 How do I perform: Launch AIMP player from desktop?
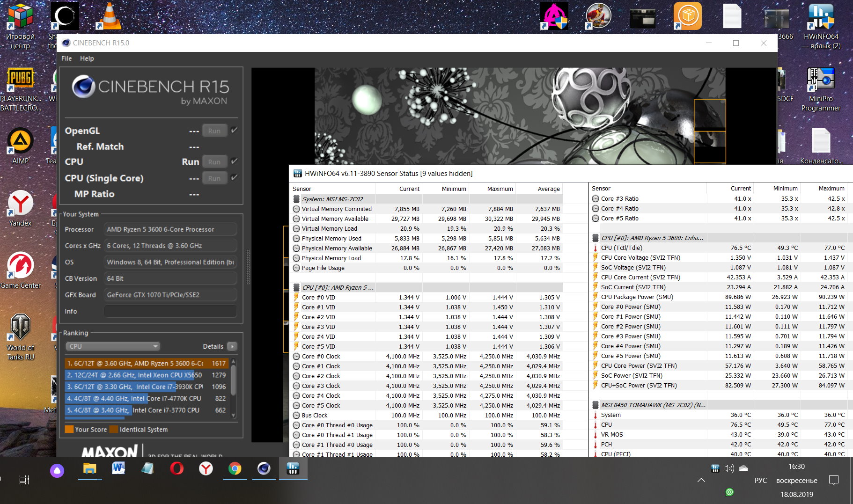pos(21,146)
